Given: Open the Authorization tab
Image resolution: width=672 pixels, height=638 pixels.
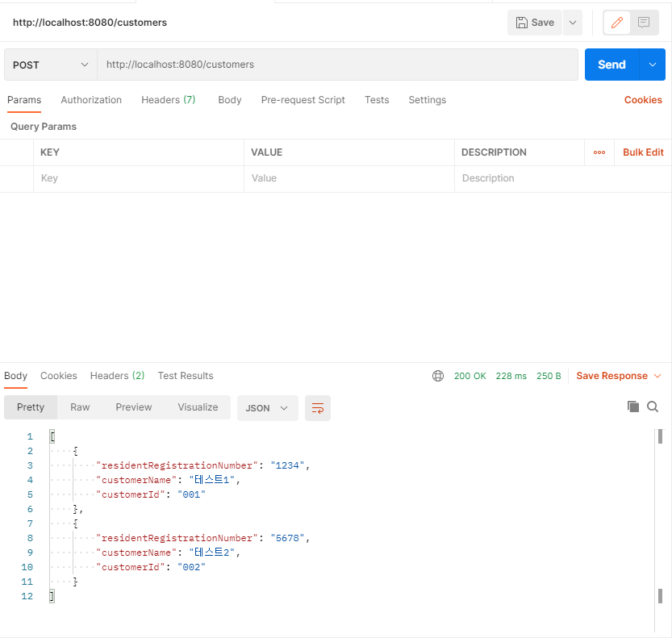Looking at the screenshot, I should click(x=91, y=100).
